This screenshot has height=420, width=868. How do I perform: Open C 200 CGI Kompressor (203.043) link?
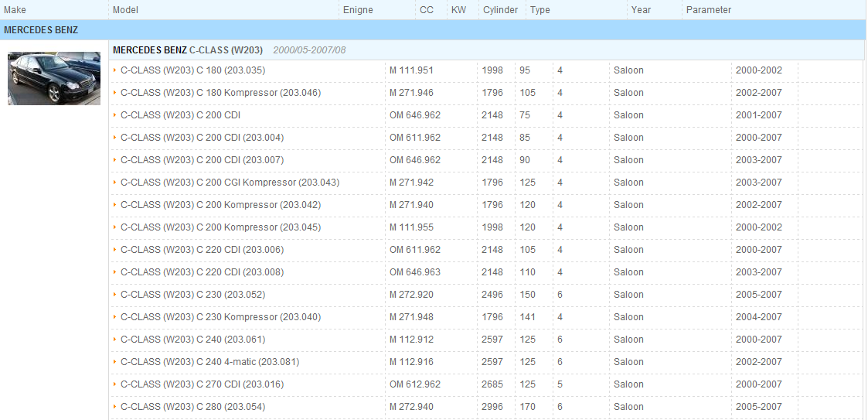pyautogui.click(x=230, y=183)
